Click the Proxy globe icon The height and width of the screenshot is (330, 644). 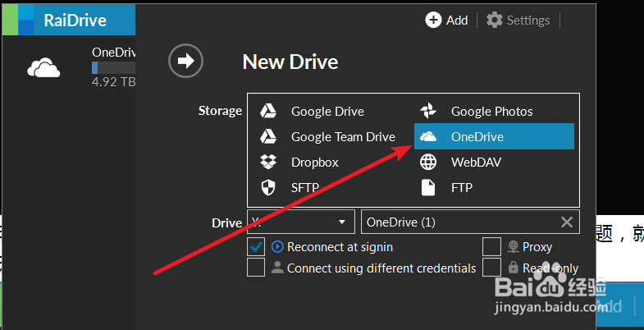(x=513, y=246)
